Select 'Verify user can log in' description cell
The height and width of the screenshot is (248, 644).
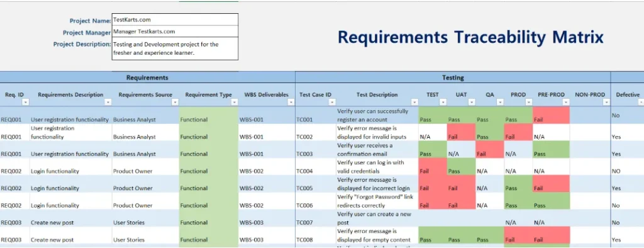[377, 167]
